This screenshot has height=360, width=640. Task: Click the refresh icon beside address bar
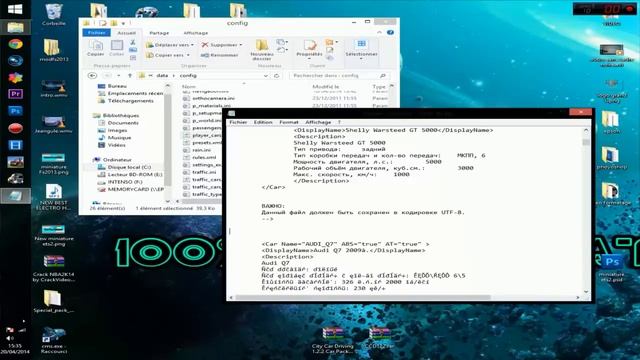(x=277, y=76)
